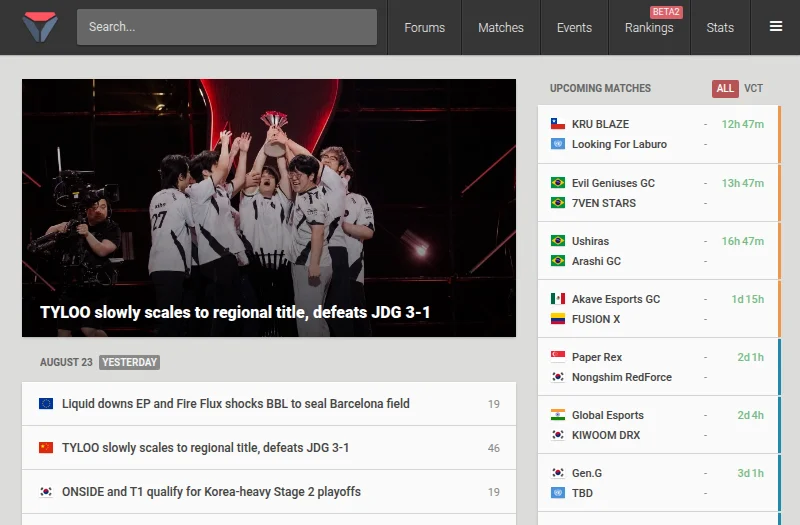Click the Brazil flag next to Ushiras
Image resolution: width=800 pixels, height=525 pixels.
click(558, 241)
